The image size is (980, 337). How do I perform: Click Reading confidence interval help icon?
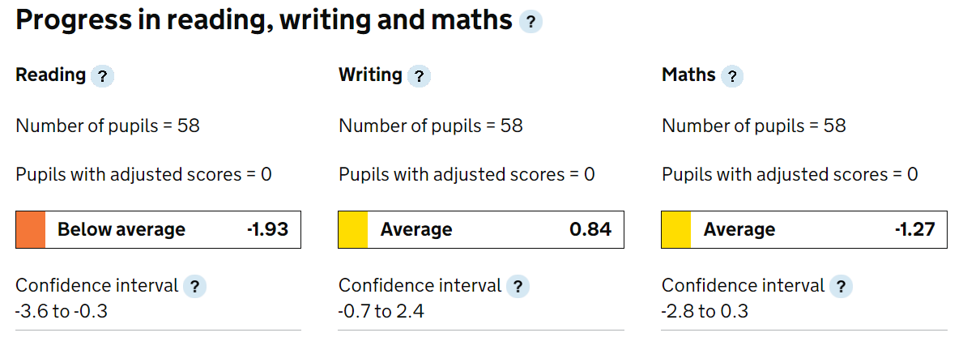point(194,287)
